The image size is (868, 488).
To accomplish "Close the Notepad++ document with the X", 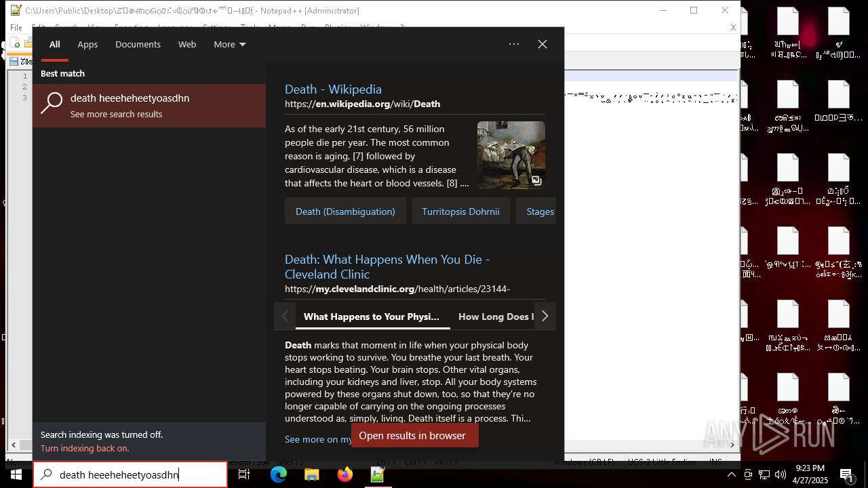I will pos(733,28).
